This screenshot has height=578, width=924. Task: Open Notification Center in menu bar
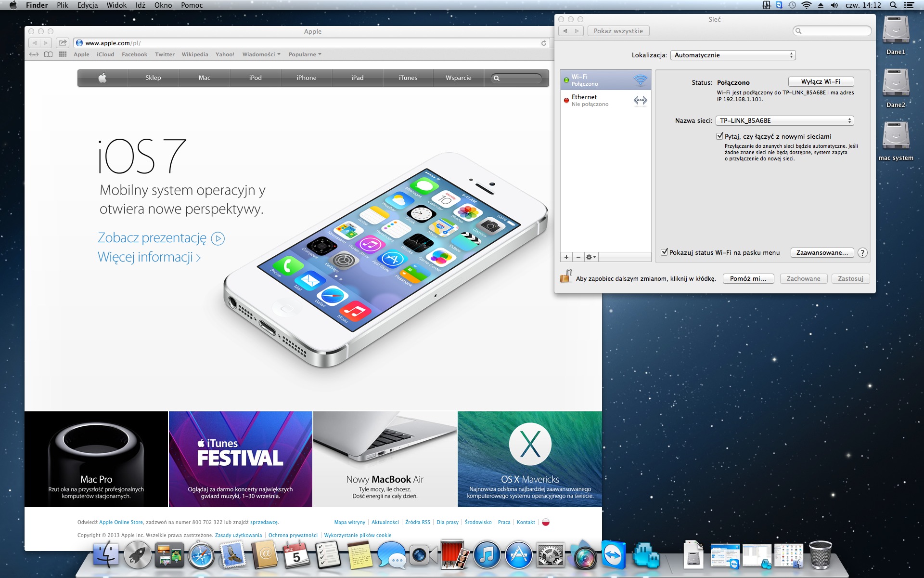pyautogui.click(x=909, y=5)
